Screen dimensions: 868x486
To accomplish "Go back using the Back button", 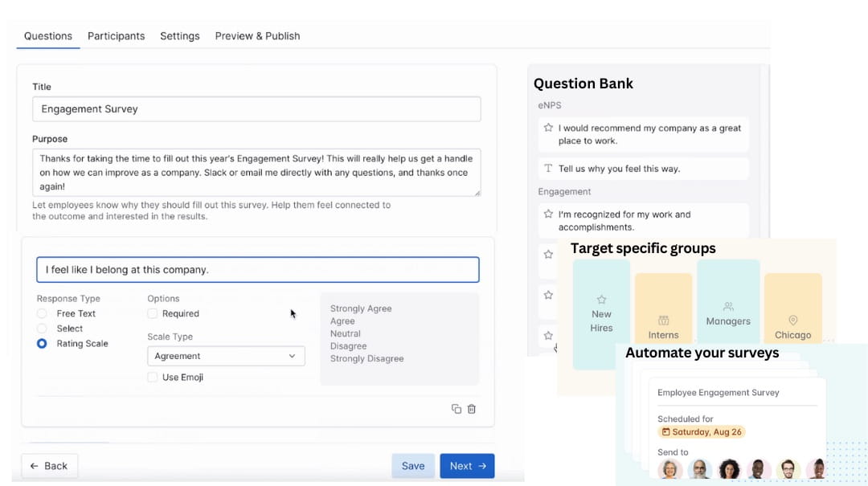I will click(49, 466).
